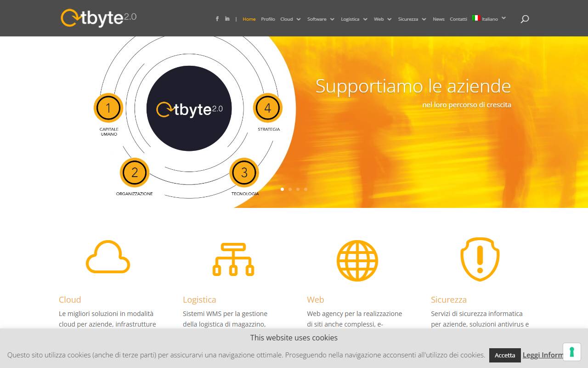Expand the Sicurezza menu chevron
Image resolution: width=588 pixels, height=368 pixels.
pyautogui.click(x=424, y=19)
